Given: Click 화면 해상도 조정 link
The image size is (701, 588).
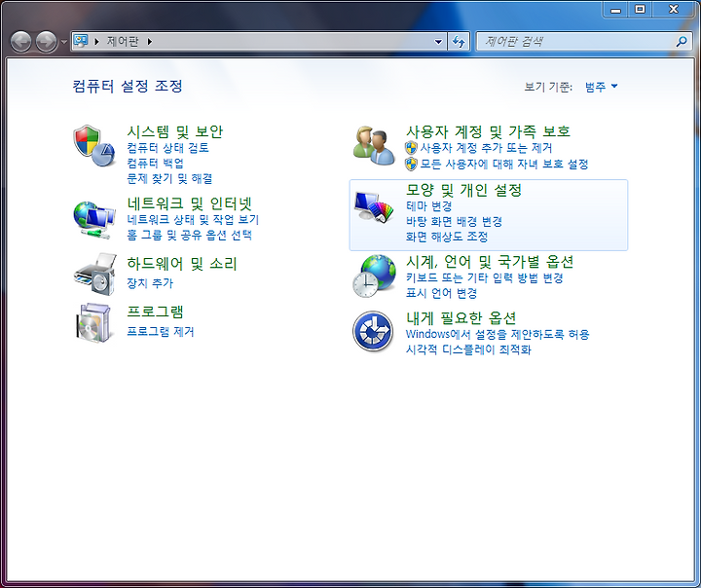Looking at the screenshot, I should (447, 237).
